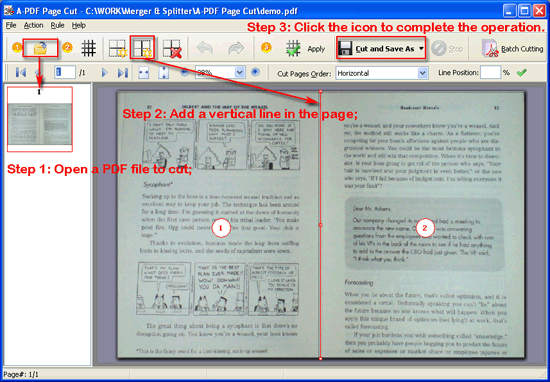Click the bottom handle of the cut line

(x=320, y=358)
